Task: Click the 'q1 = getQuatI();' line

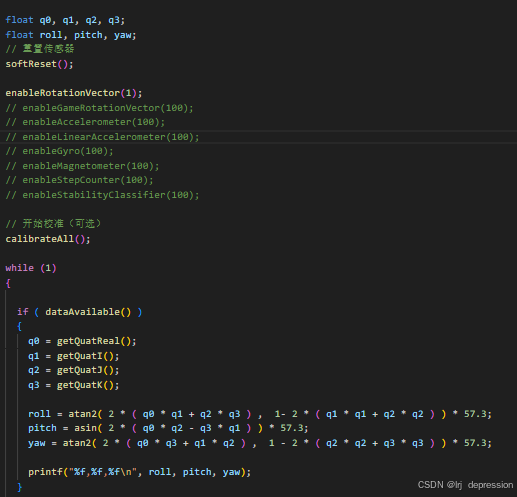Action: click(74, 356)
